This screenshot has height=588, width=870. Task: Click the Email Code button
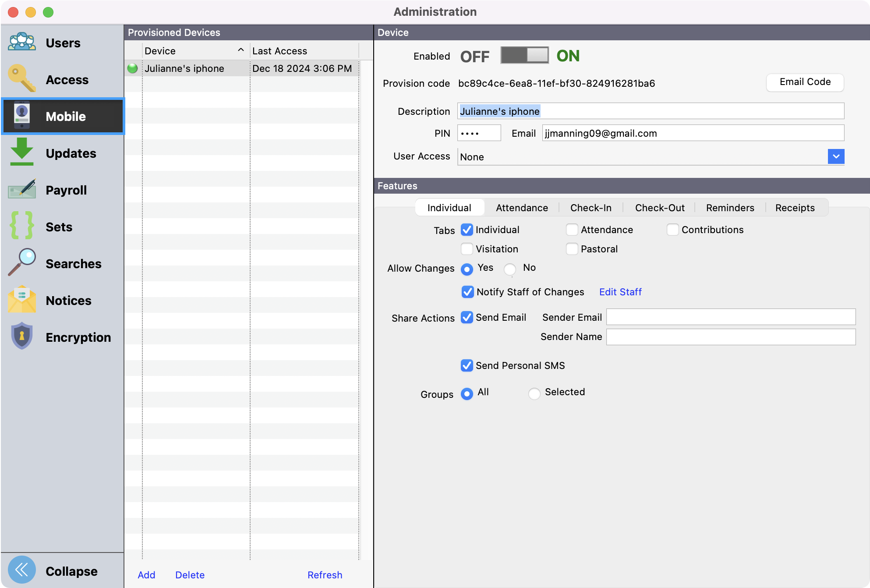(x=805, y=82)
